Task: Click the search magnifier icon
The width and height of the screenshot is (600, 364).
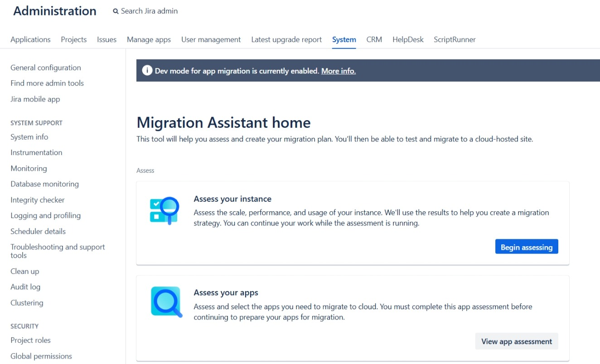Action: click(x=116, y=11)
